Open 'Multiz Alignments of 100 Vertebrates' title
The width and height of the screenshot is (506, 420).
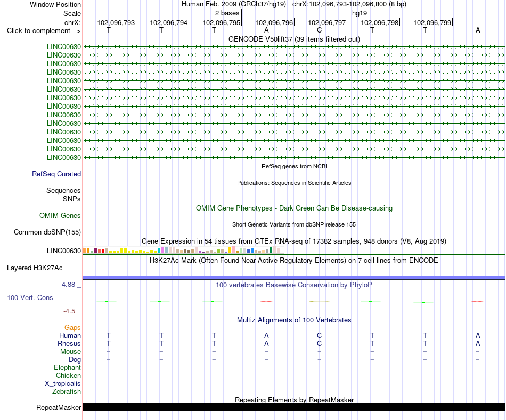(x=294, y=320)
